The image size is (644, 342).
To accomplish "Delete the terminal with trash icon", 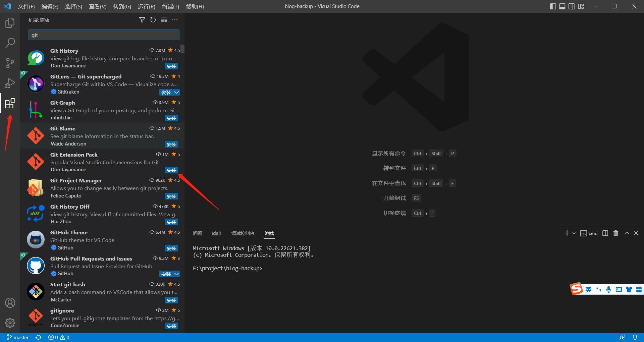I will (615, 233).
